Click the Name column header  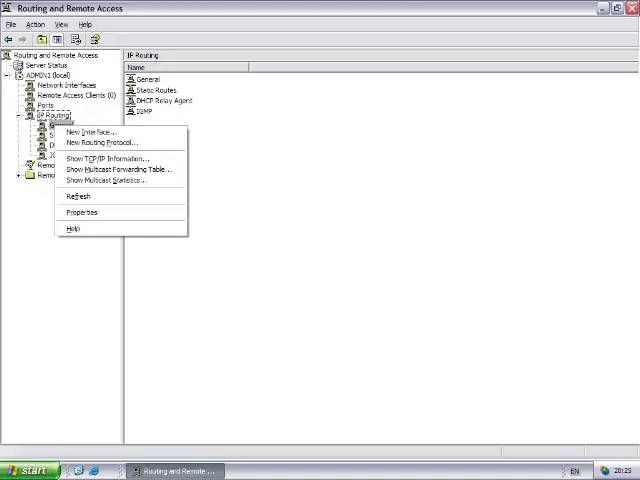[x=187, y=67]
